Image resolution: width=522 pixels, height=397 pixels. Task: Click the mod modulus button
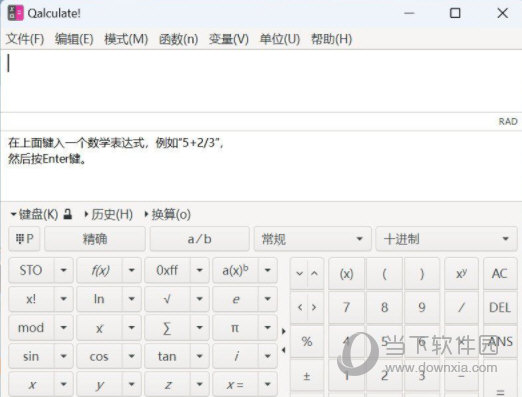click(31, 328)
